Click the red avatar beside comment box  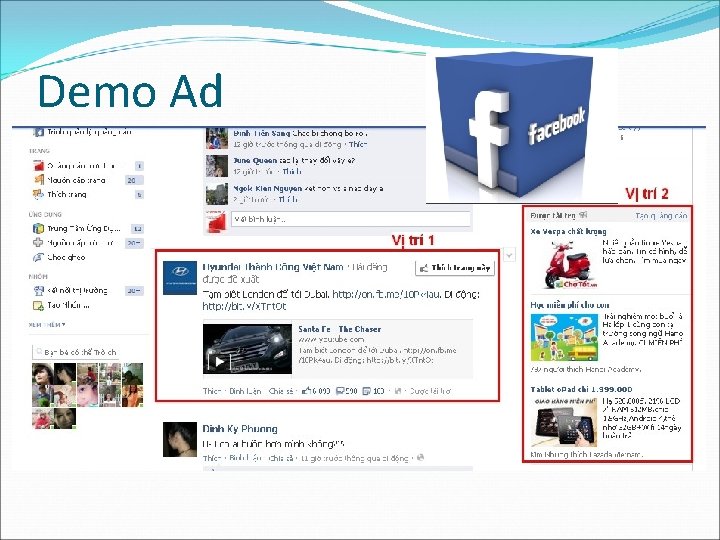coord(216,221)
